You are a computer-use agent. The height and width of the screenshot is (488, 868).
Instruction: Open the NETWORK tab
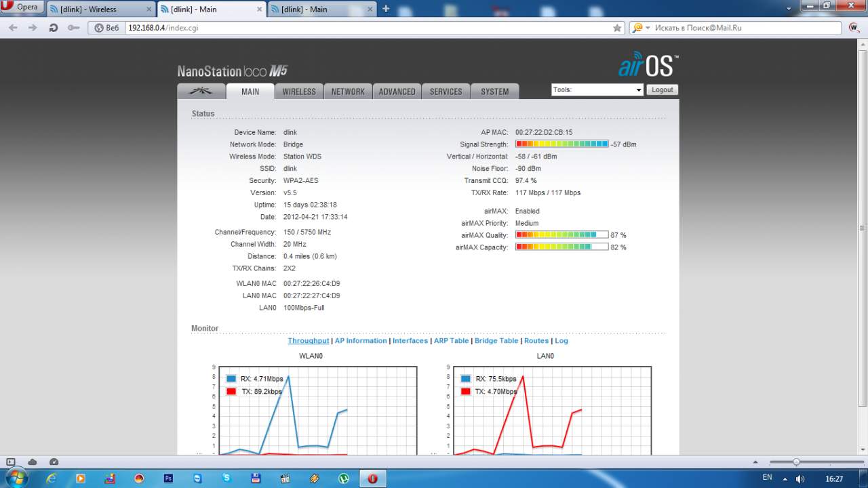pyautogui.click(x=348, y=91)
